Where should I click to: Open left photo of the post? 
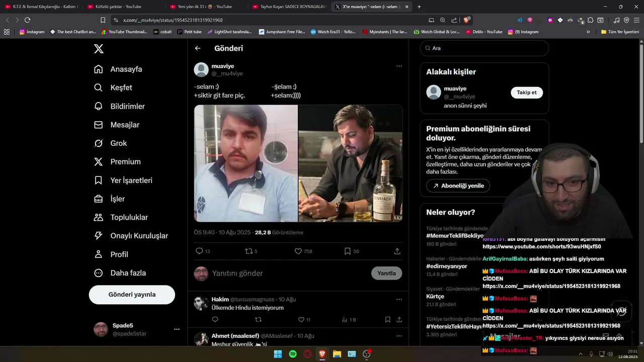(x=246, y=163)
